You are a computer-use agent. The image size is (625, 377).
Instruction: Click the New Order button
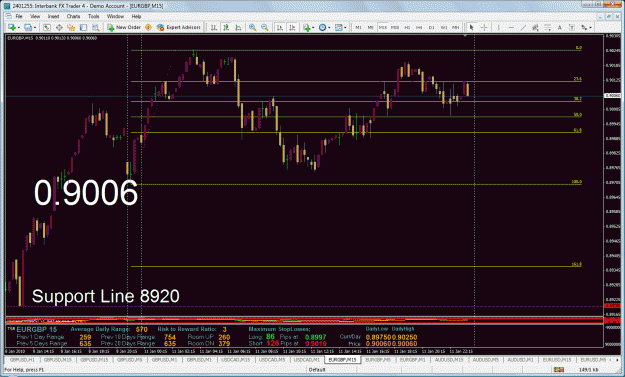[124, 27]
